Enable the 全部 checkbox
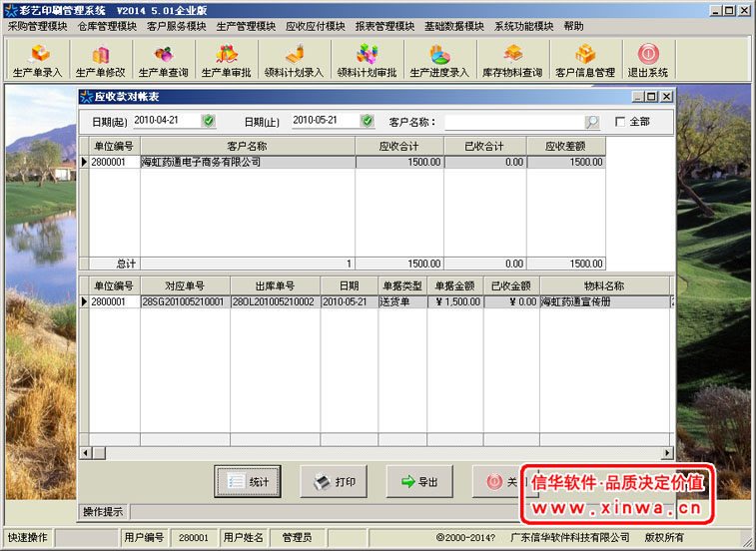Image resolution: width=756 pixels, height=551 pixels. (x=620, y=122)
